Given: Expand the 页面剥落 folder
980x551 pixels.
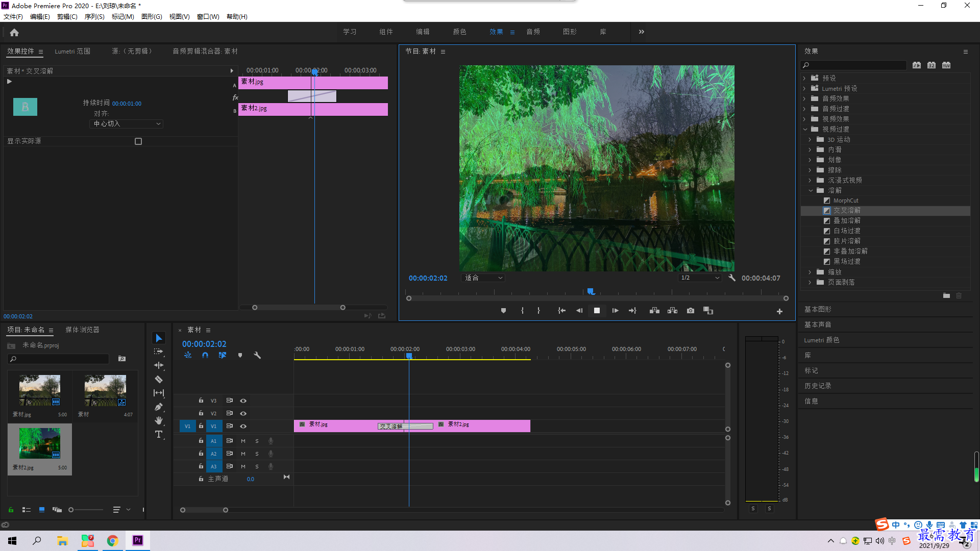Looking at the screenshot, I should [x=810, y=282].
